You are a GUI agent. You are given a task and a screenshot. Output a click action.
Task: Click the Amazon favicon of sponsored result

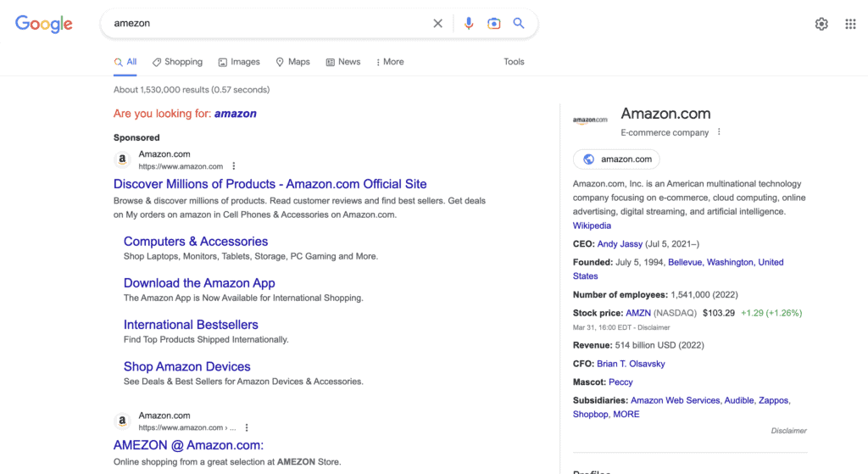[122, 159]
